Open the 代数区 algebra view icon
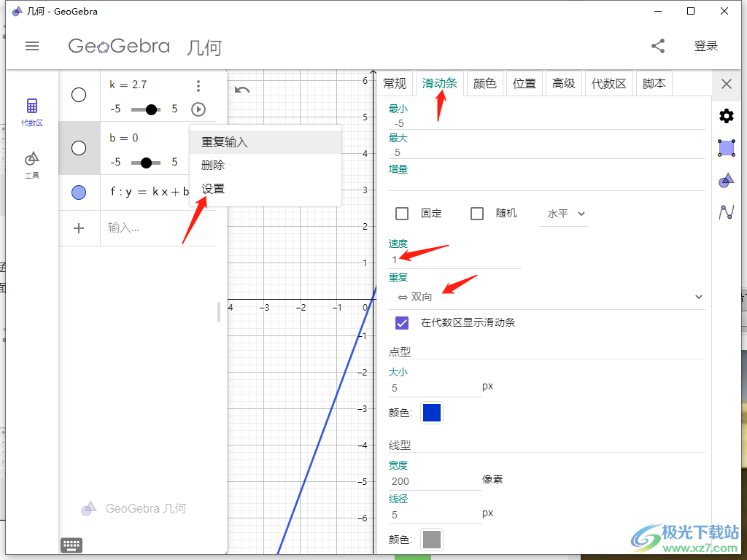 [x=32, y=112]
